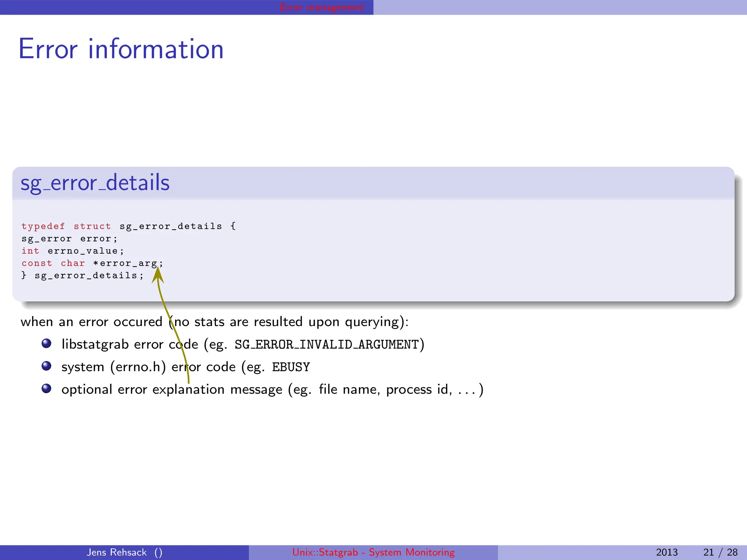Image resolution: width=747 pixels, height=560 pixels.
Task: Click the 'system (errno.h) error code' bullet text
Action: pos(186,367)
